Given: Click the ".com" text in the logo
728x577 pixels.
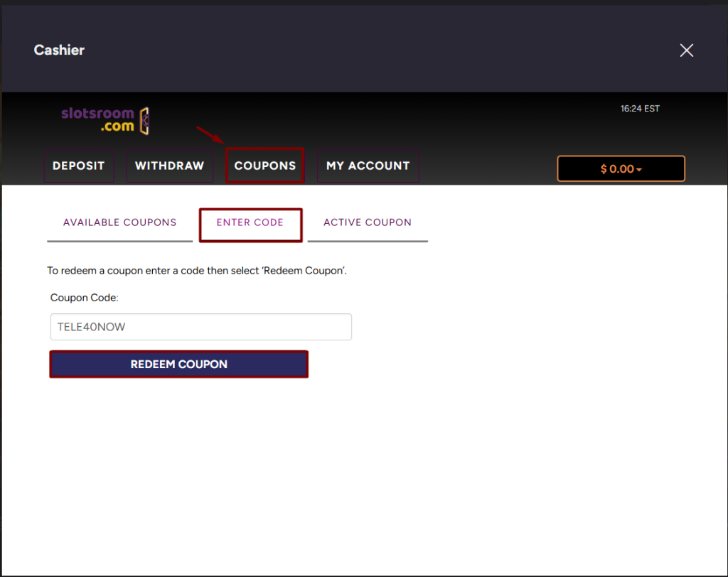Looking at the screenshot, I should [x=117, y=126].
